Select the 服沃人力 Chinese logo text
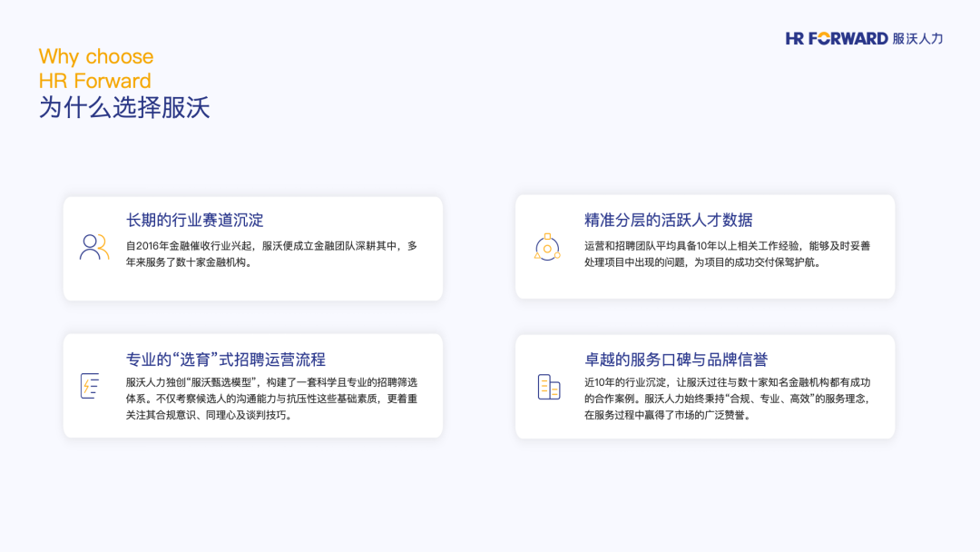Image resolution: width=980 pixels, height=552 pixels. pyautogui.click(x=917, y=38)
